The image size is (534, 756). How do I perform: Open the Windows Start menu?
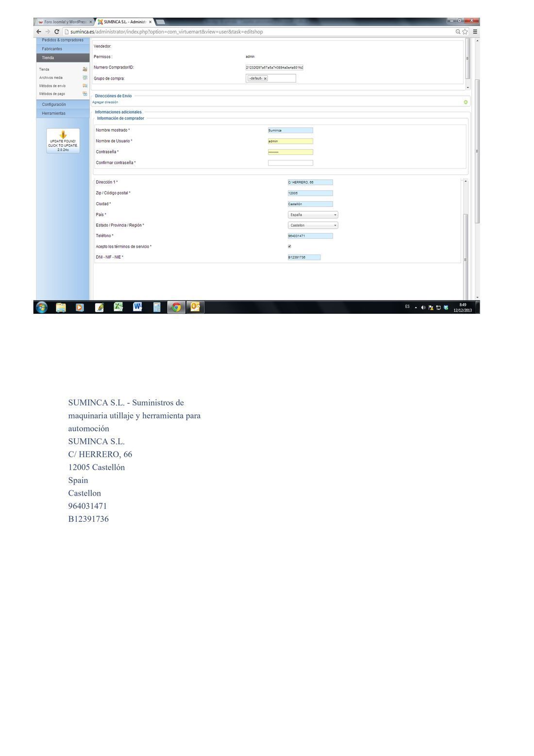(42, 307)
